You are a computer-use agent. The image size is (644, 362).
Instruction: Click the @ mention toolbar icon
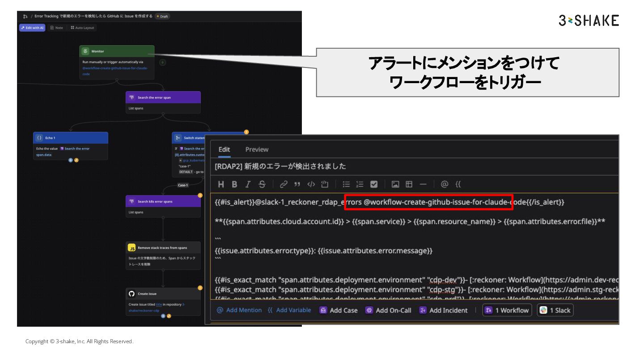(x=444, y=184)
